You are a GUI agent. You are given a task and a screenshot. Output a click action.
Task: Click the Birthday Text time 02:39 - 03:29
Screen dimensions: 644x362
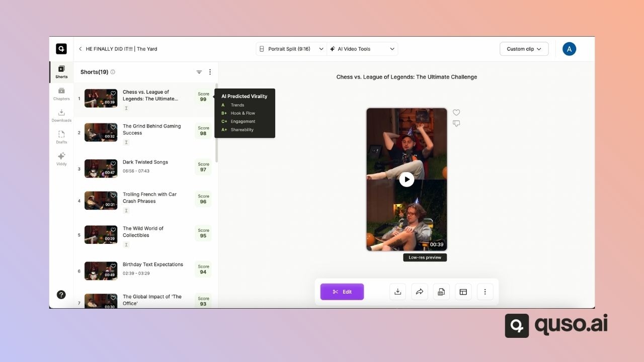coord(136,274)
